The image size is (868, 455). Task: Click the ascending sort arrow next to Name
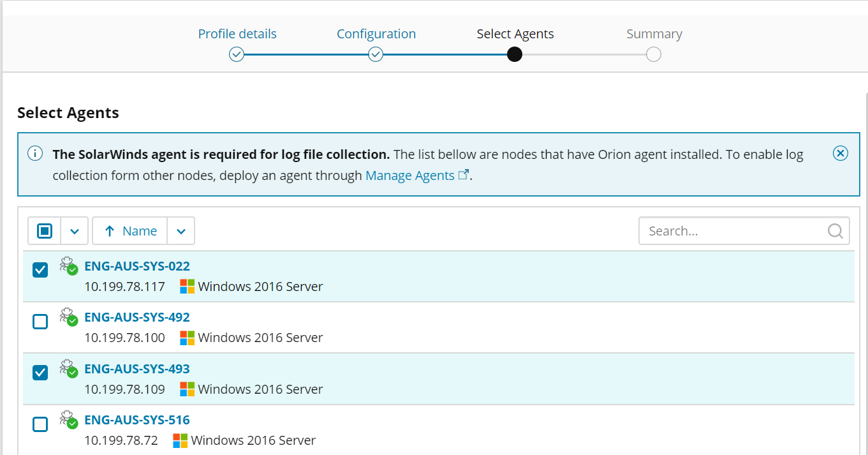(x=109, y=231)
